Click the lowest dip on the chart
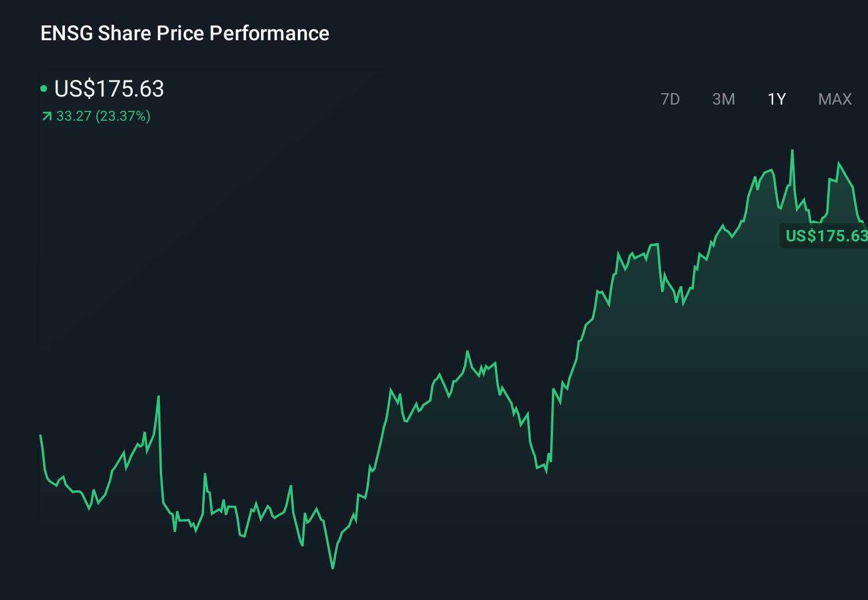 (333, 568)
